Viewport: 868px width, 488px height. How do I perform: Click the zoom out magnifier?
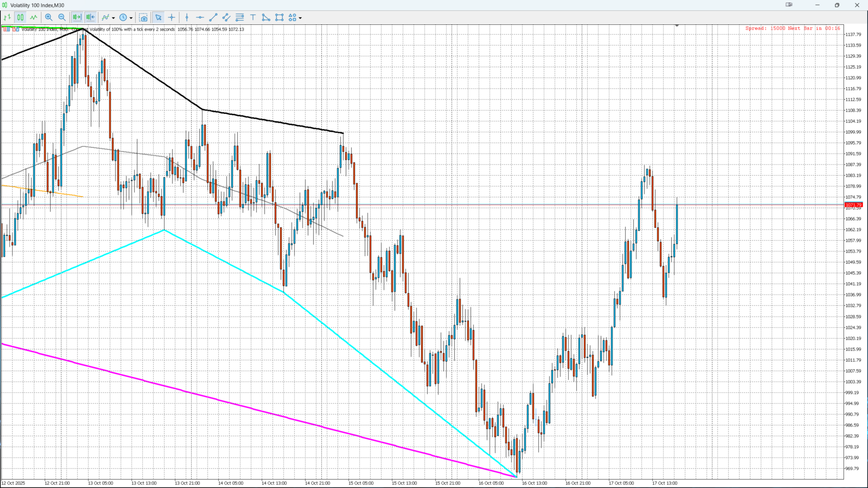[62, 18]
